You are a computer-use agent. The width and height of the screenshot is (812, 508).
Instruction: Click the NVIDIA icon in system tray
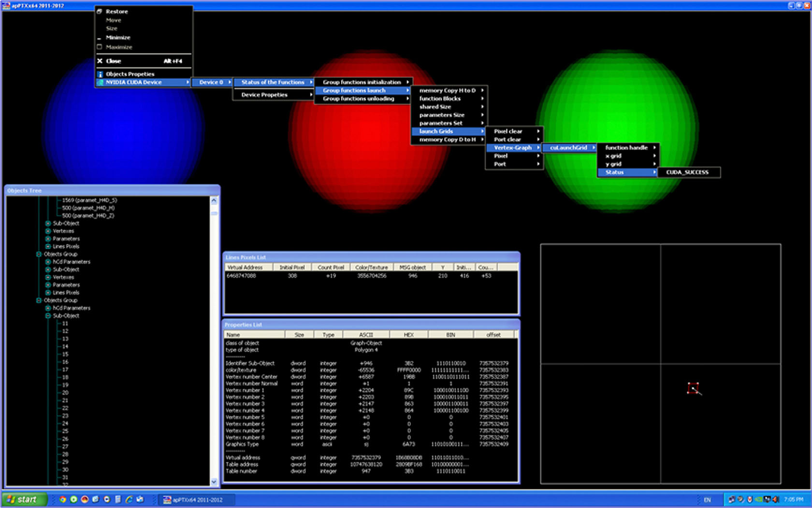[758, 499]
